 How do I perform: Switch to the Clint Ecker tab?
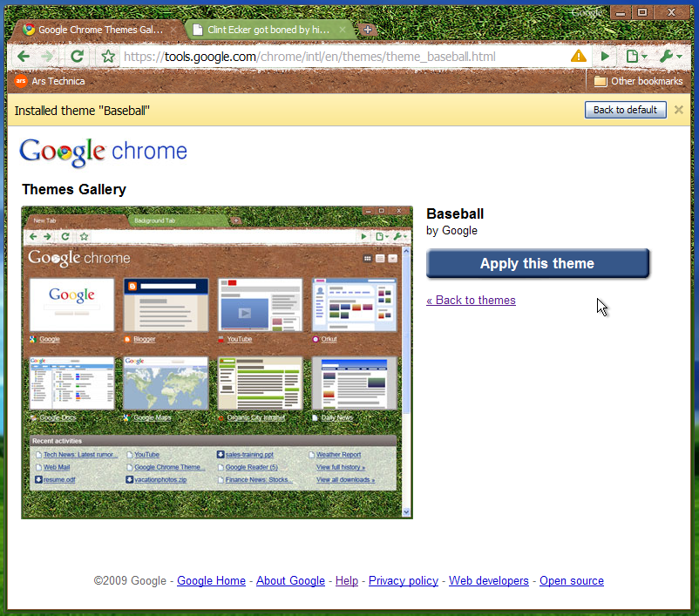click(x=268, y=30)
